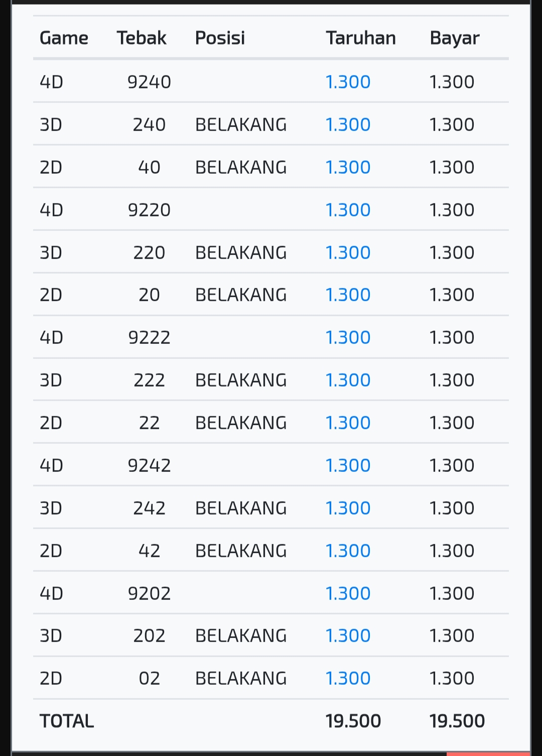Viewport: 542px width, 756px height.
Task: Open the blue Taruhan value for 4D 9220
Action: 348,210
